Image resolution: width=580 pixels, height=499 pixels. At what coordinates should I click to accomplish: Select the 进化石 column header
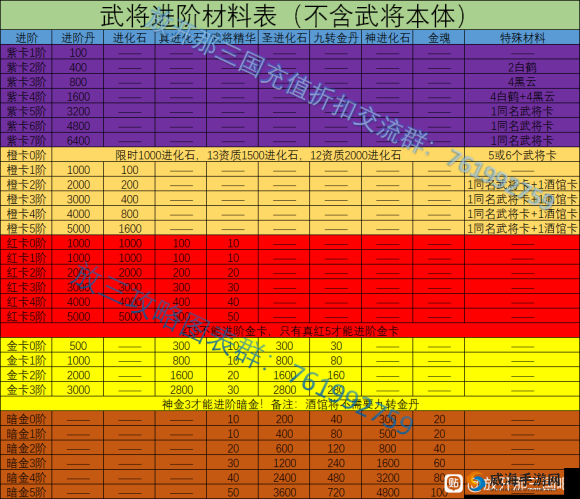pyautogui.click(x=129, y=38)
